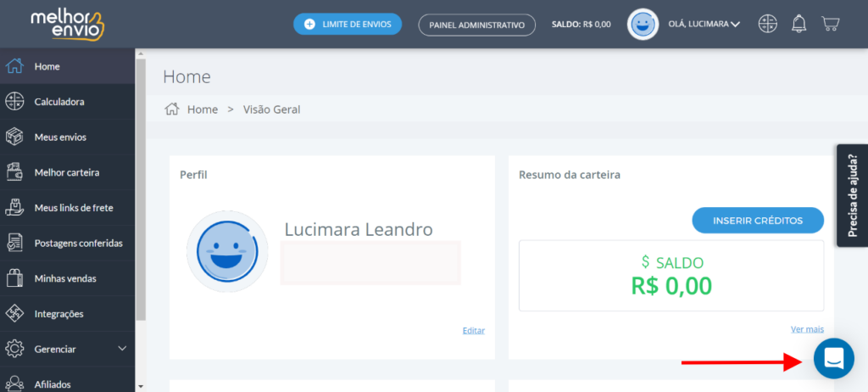
Task: Expand the Gerenciar submenu chevron
Action: click(122, 349)
